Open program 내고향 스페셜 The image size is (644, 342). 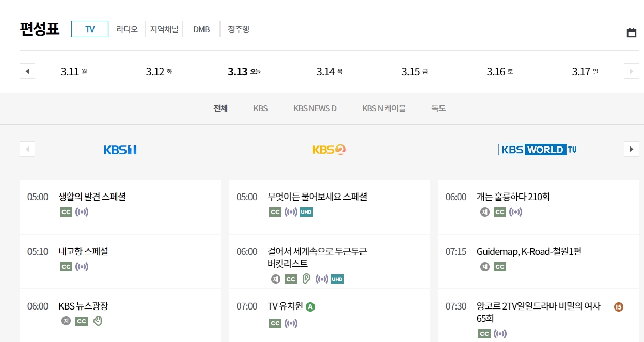[x=83, y=251]
